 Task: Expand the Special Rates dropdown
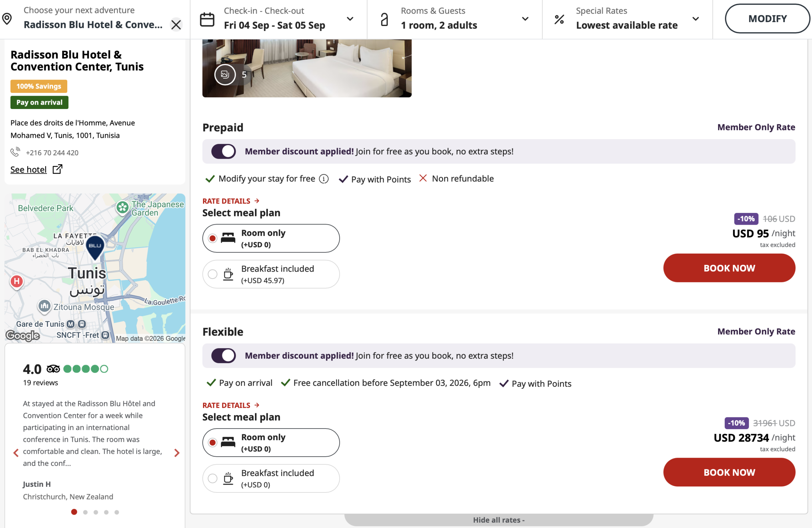tap(695, 19)
